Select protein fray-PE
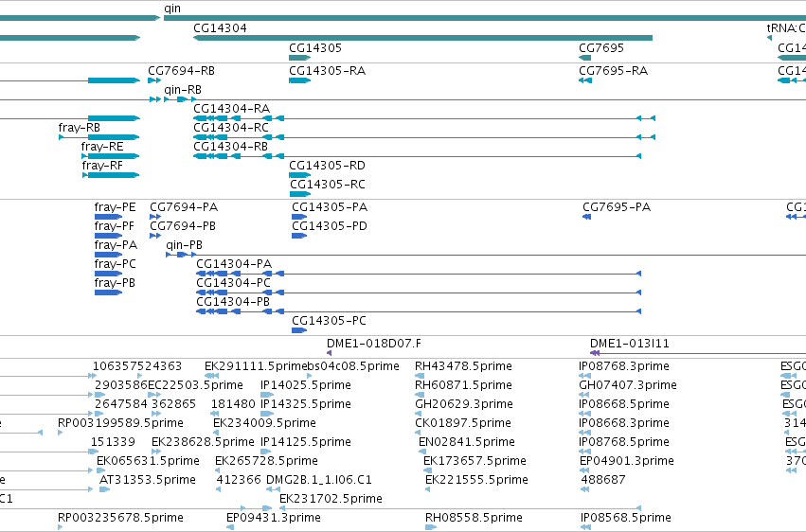This screenshot has width=806, height=532. click(x=116, y=207)
